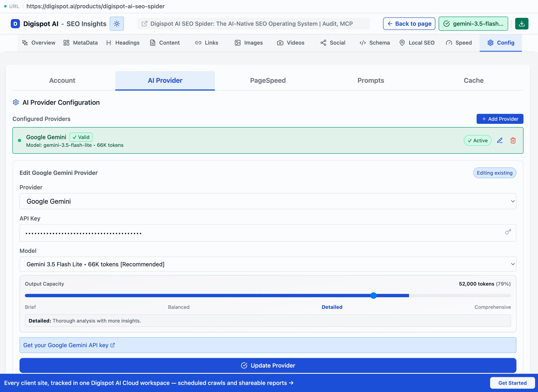Screen dimensions: 538x392
Task: Switch to the Social tab
Action: [x=333, y=43]
